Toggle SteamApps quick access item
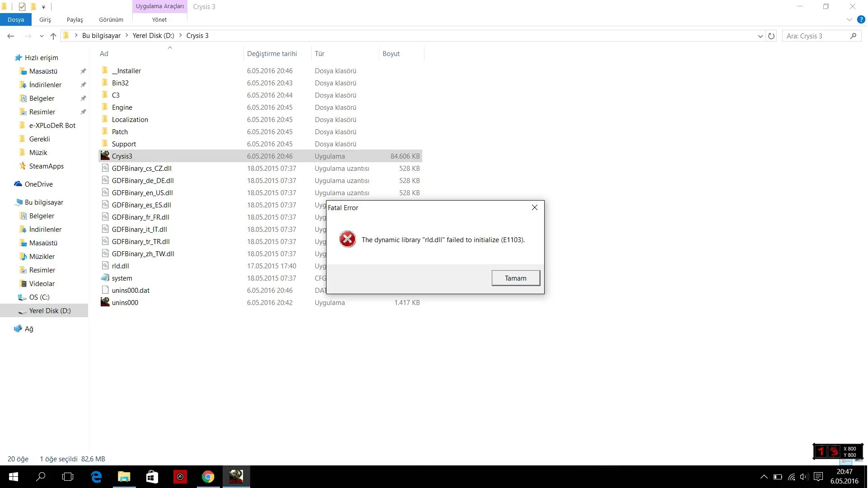 point(47,166)
